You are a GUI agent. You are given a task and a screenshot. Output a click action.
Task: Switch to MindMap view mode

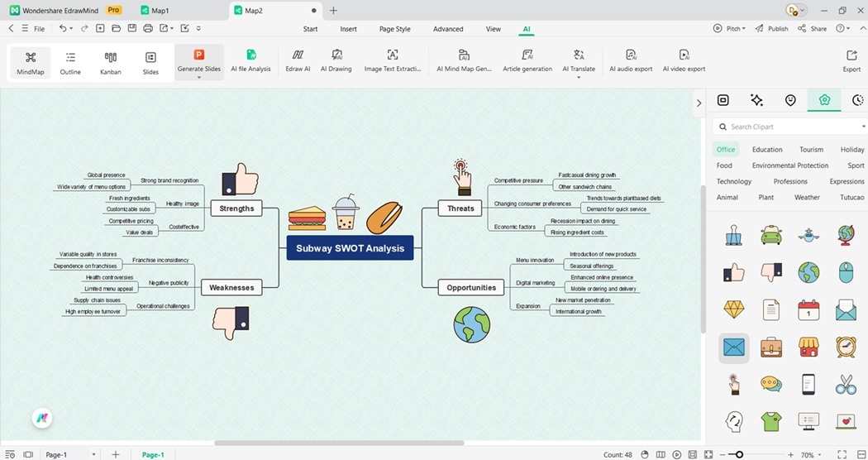tap(31, 63)
